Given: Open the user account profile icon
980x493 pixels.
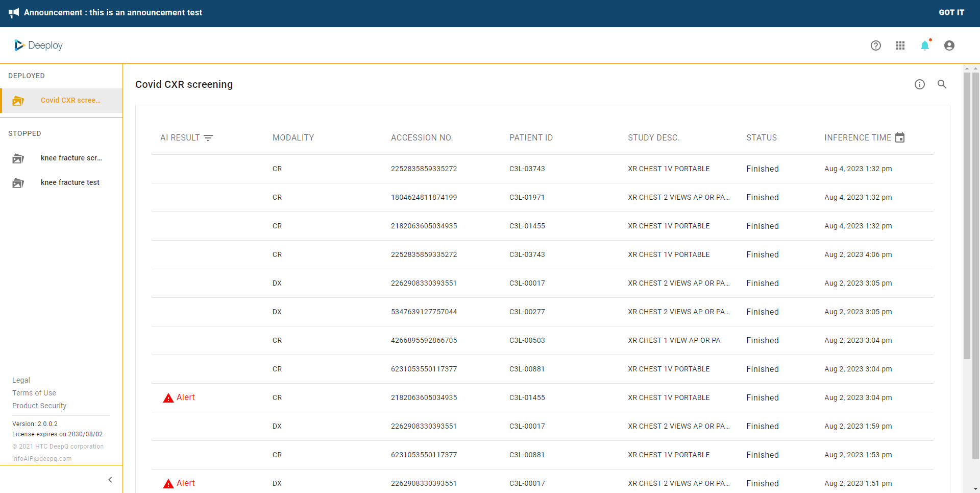Looking at the screenshot, I should [949, 45].
